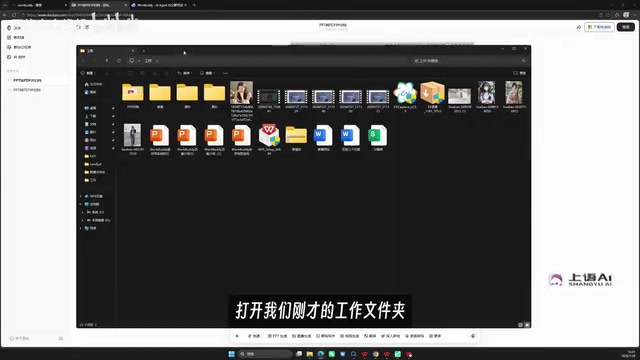Refresh the Explorer folder view
The width and height of the screenshot is (640, 360).
119,61
